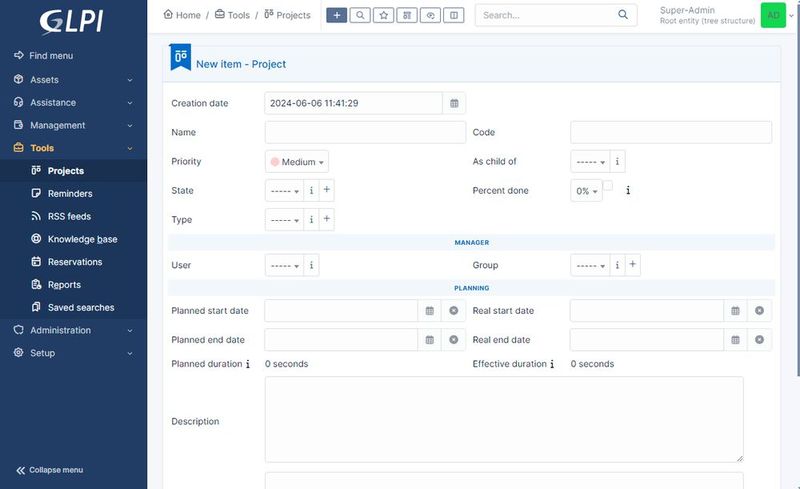Open calendar picker for Creation date
800x489 pixels.
tap(454, 103)
